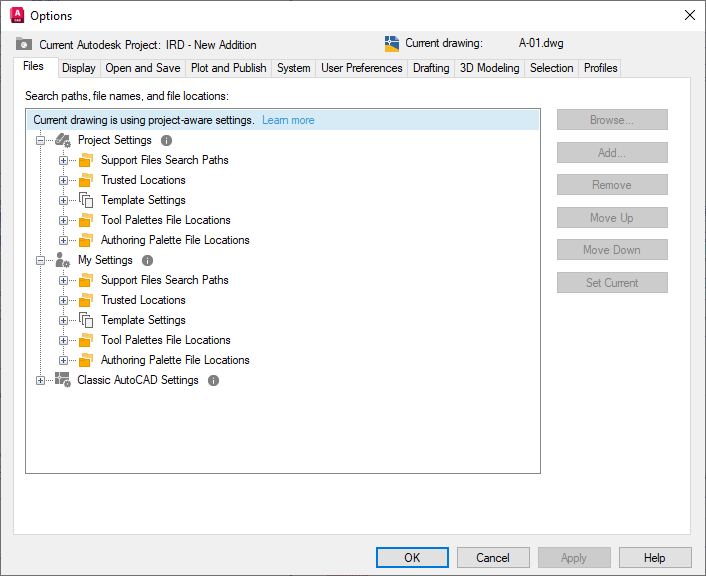Click the Remove button
Viewport: 706px width, 576px height.
pyautogui.click(x=612, y=185)
